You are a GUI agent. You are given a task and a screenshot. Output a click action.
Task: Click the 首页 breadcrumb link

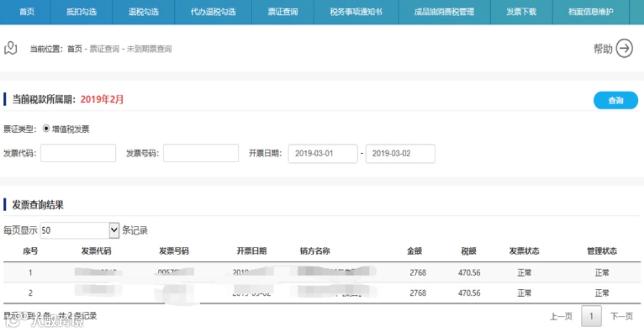point(75,49)
